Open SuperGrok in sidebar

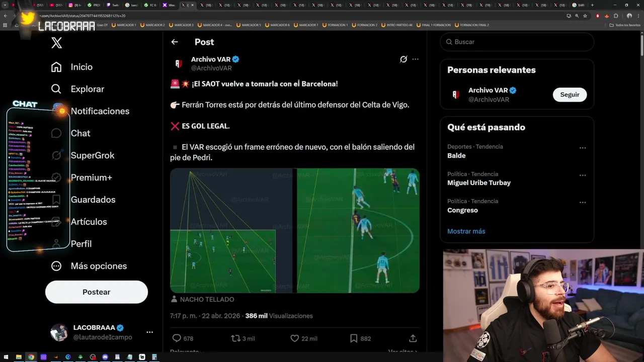click(83, 155)
